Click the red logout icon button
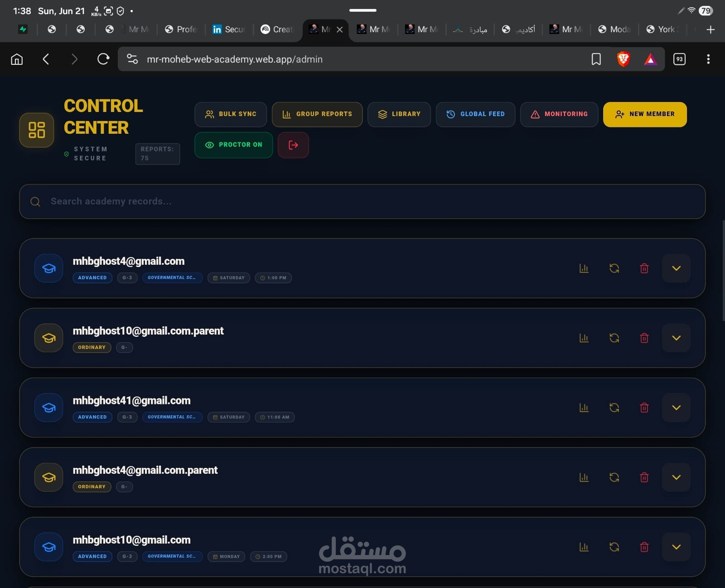Image resolution: width=725 pixels, height=588 pixels. pyautogui.click(x=293, y=145)
